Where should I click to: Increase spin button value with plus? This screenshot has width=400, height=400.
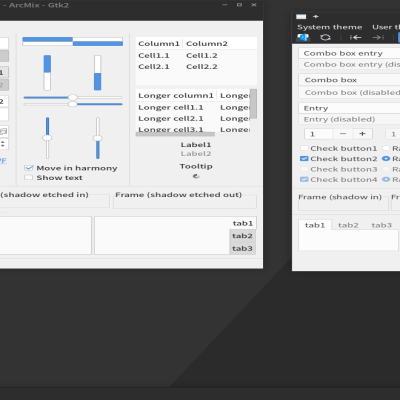click(x=362, y=134)
